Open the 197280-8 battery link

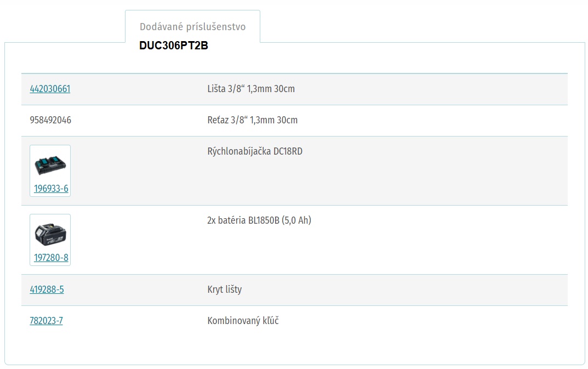point(51,258)
